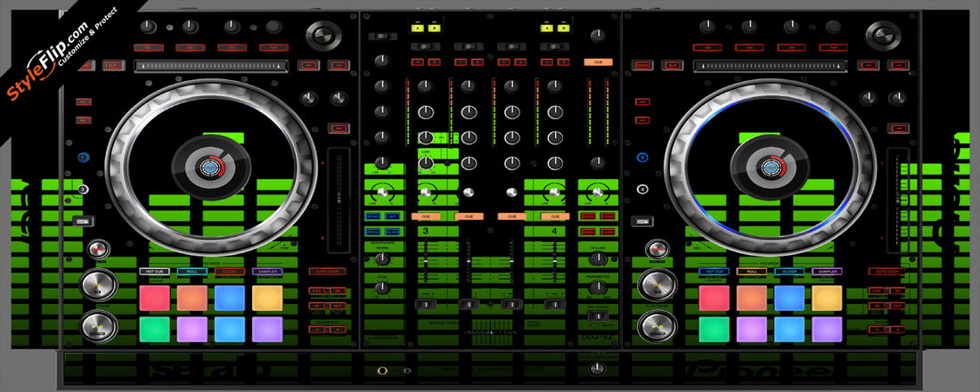Viewport: 980px width, 392px height.
Task: Click the crossfader at the mixer bottom
Action: pos(490,332)
